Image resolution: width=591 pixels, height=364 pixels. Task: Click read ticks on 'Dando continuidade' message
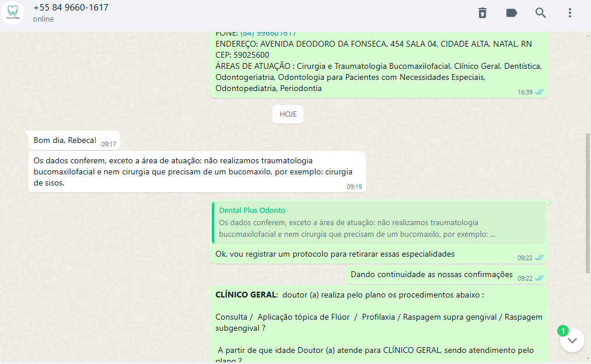(539, 278)
